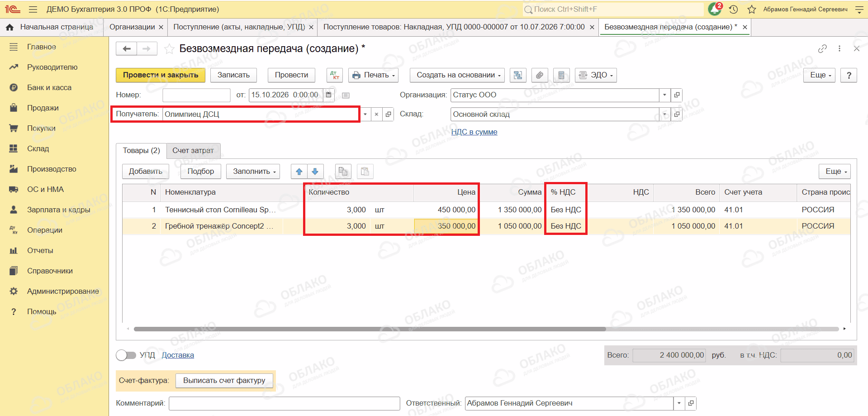
Task: Open calendar picker beside document date
Action: click(x=329, y=95)
